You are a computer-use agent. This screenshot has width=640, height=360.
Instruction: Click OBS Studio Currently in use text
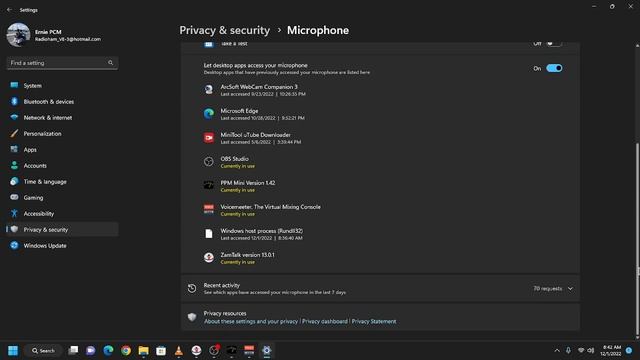[238, 166]
